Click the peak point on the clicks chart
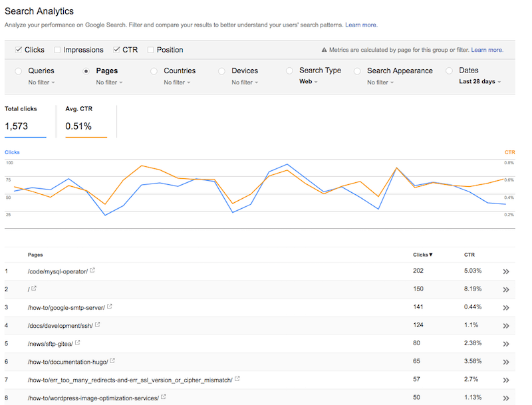532x405 pixels. 287,164
